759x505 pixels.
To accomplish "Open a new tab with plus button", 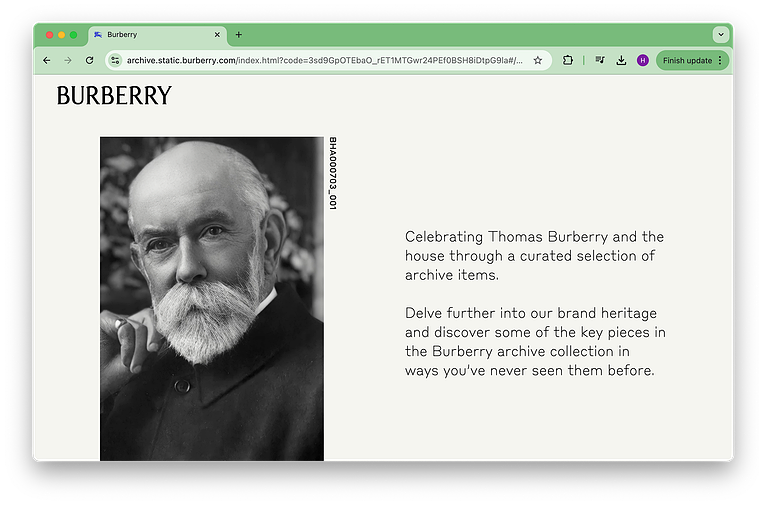I will [239, 35].
